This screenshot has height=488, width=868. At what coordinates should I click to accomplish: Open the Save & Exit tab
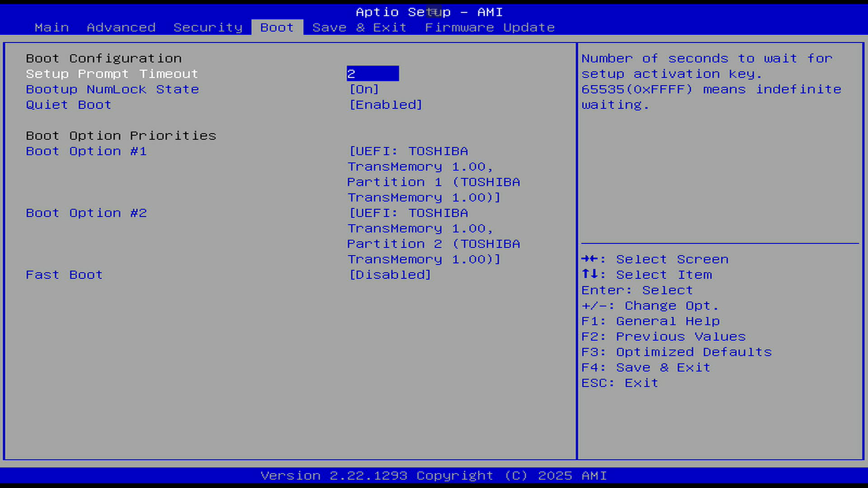pos(359,28)
